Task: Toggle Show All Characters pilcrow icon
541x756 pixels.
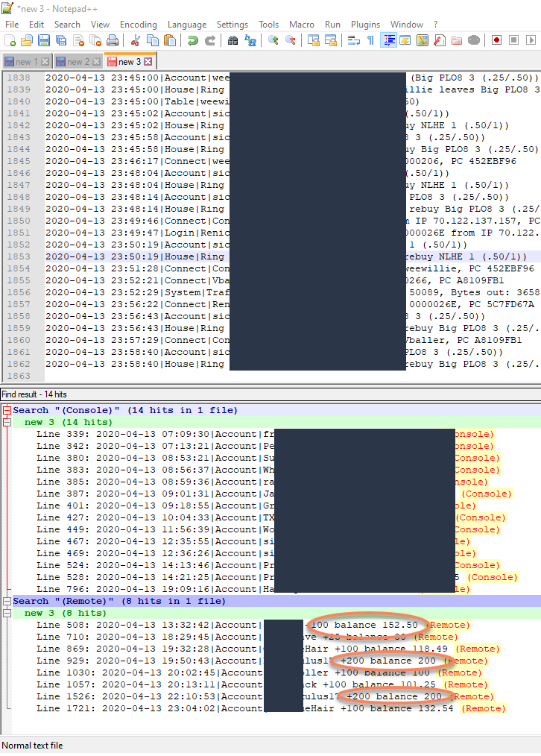Action: 370,40
